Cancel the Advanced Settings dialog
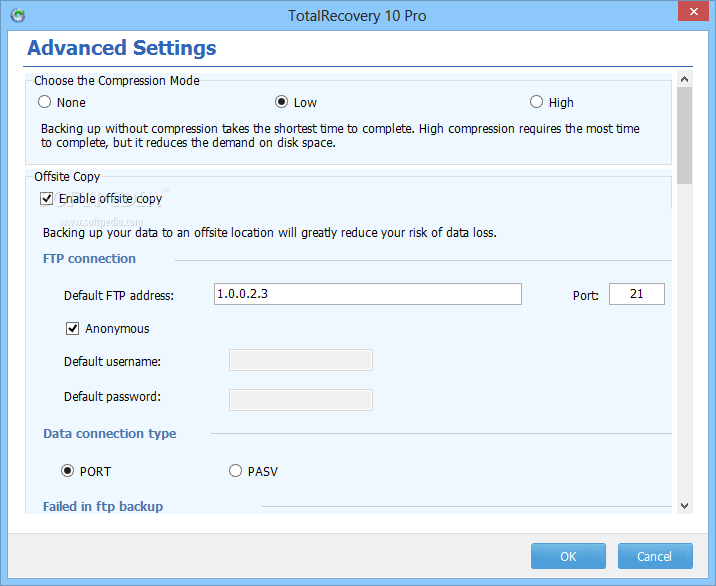The height and width of the screenshot is (586, 716). click(655, 556)
